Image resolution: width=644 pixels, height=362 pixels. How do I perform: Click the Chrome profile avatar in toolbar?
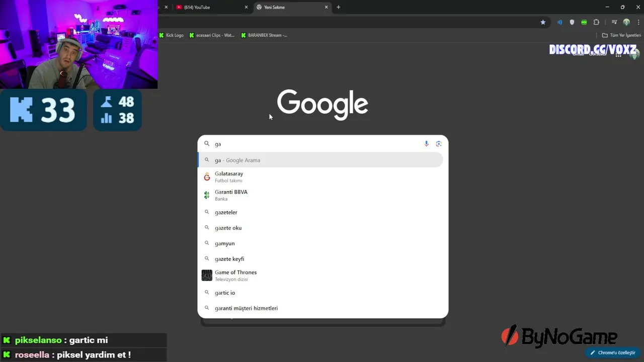626,22
